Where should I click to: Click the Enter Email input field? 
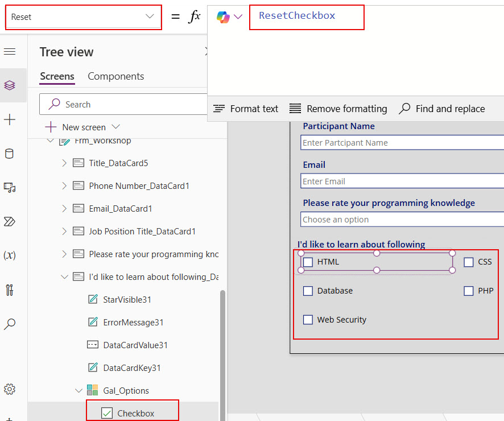402,181
